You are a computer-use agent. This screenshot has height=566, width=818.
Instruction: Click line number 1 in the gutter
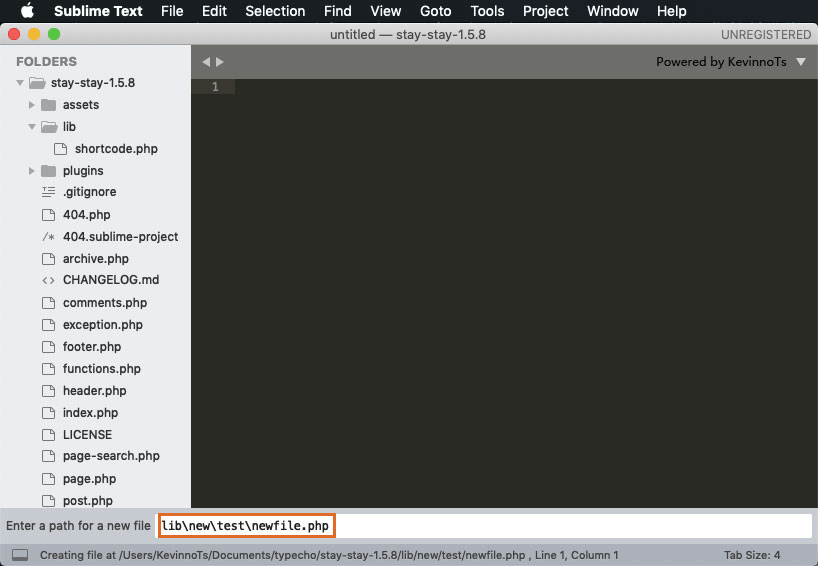coord(215,87)
